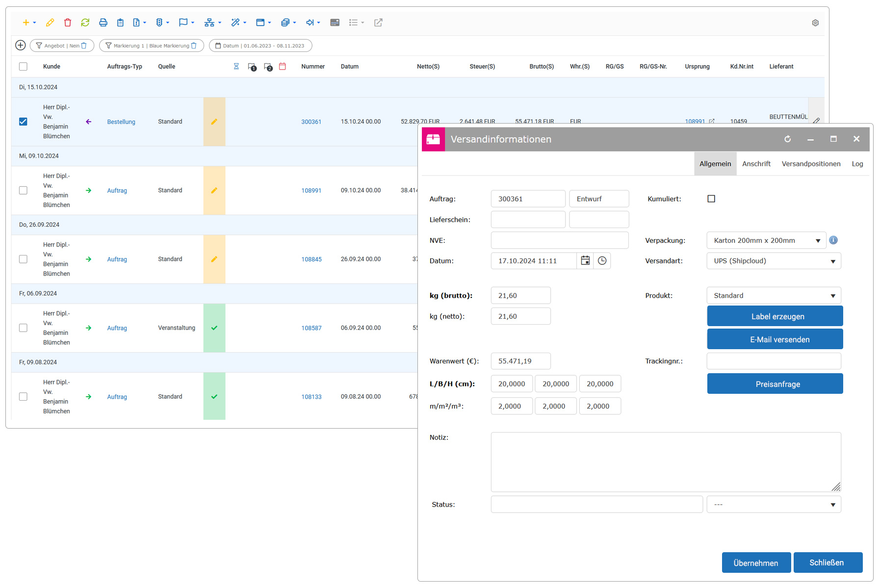Enable the Kumuliert checkbox

tap(711, 199)
